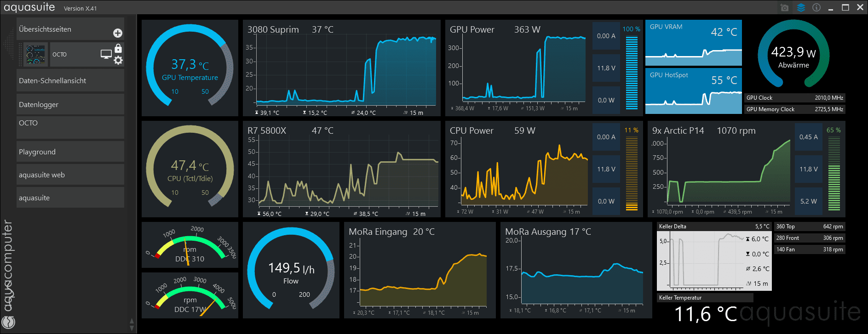Click the DDC 310 rpm gauge

[190, 245]
